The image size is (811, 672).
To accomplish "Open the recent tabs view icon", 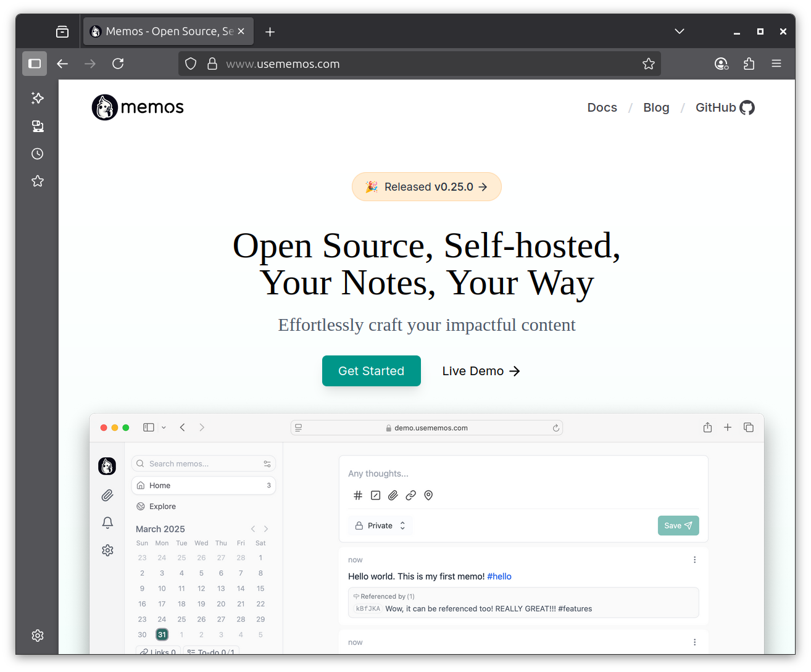I will (x=62, y=31).
